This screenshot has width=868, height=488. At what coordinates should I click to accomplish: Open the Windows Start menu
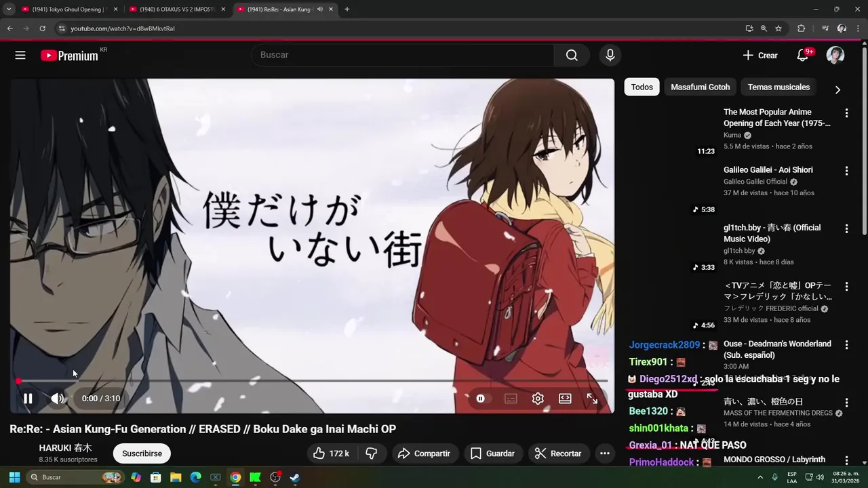point(13,477)
